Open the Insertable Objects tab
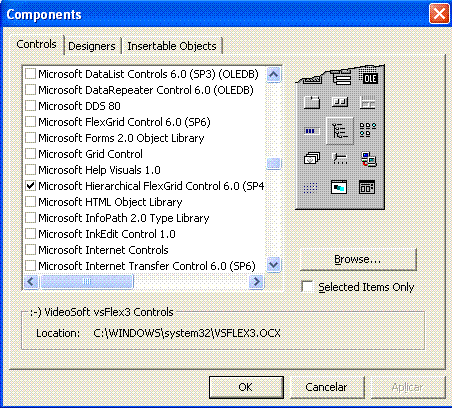The height and width of the screenshot is (408, 452). (x=172, y=46)
